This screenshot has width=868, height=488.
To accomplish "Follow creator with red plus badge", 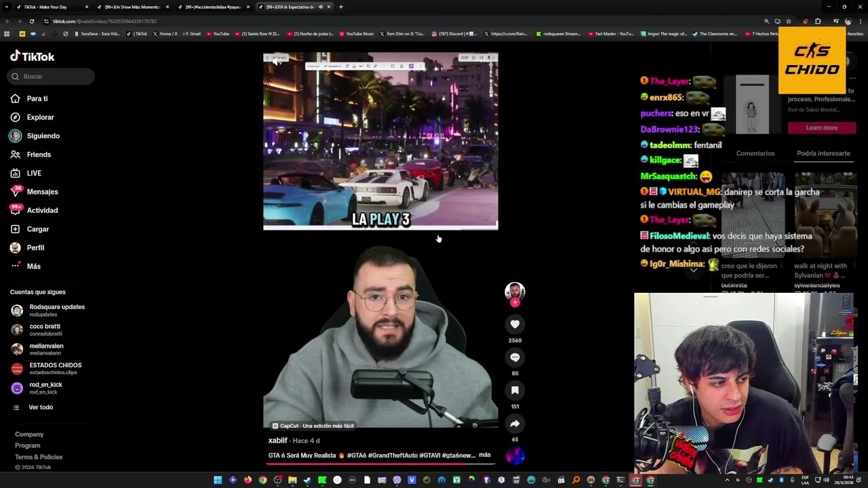I will (x=515, y=302).
